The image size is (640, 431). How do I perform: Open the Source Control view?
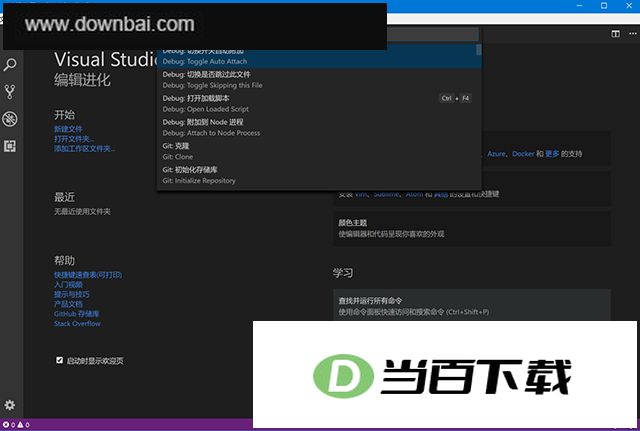click(x=10, y=92)
